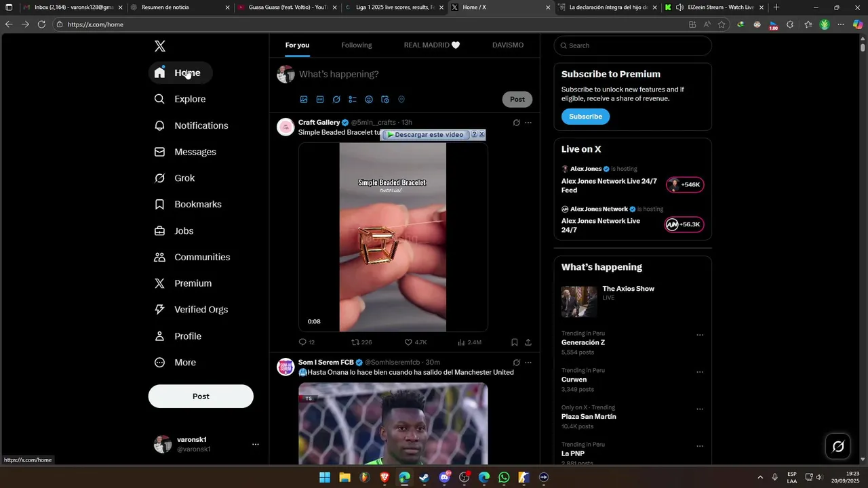Insert an emoji in the composer
Viewport: 868px width, 488px height.
(369, 100)
